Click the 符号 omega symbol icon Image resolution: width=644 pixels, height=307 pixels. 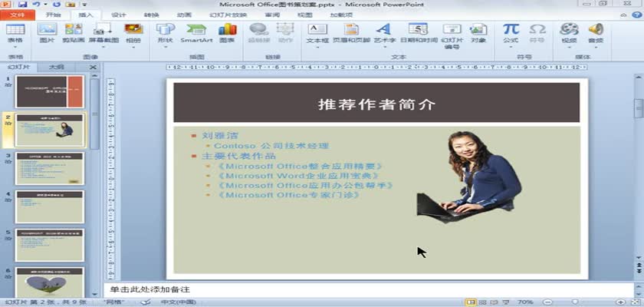537,29
